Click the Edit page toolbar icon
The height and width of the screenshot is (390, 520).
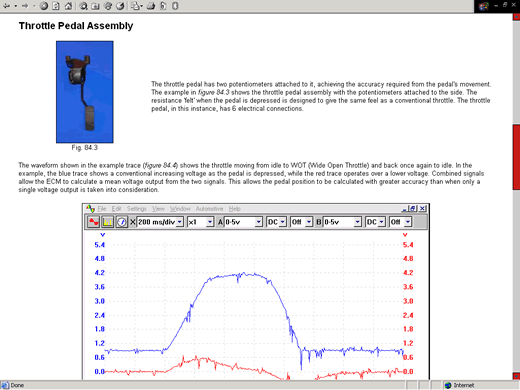[163, 6]
